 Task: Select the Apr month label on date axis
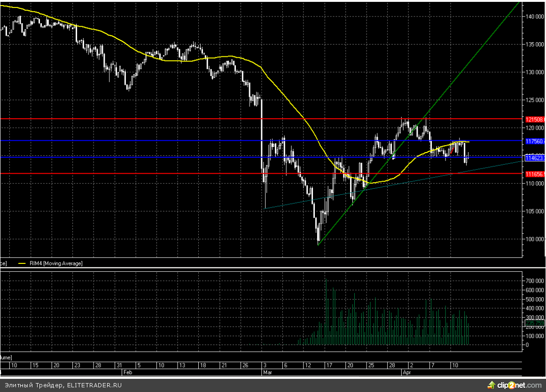point(406,371)
